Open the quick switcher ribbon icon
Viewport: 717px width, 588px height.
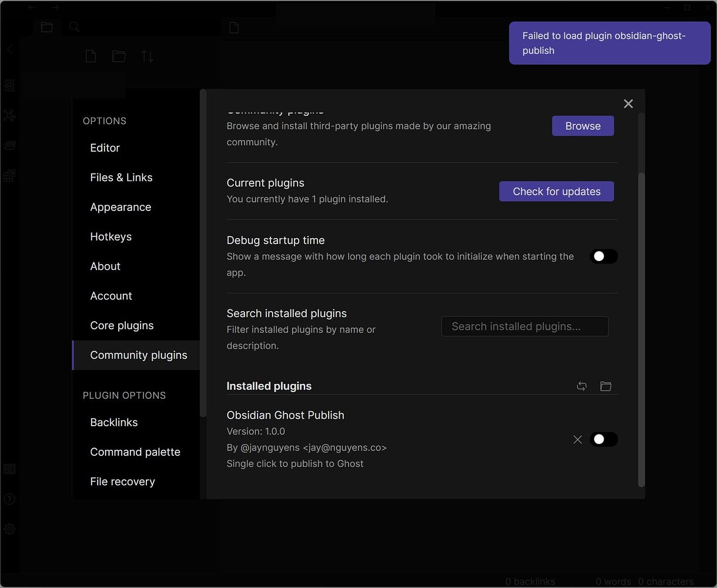[9, 85]
